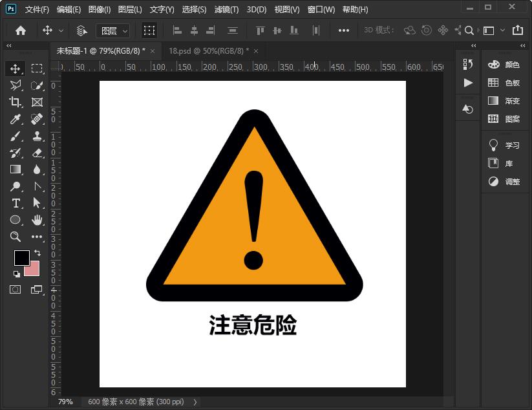Open the History panel icon
This screenshot has width=532, height=410.
468,64
